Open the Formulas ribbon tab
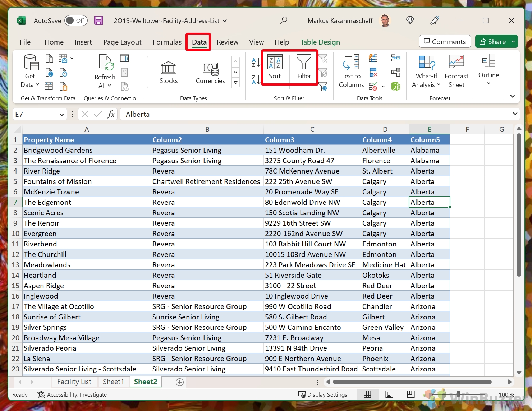 coord(167,42)
